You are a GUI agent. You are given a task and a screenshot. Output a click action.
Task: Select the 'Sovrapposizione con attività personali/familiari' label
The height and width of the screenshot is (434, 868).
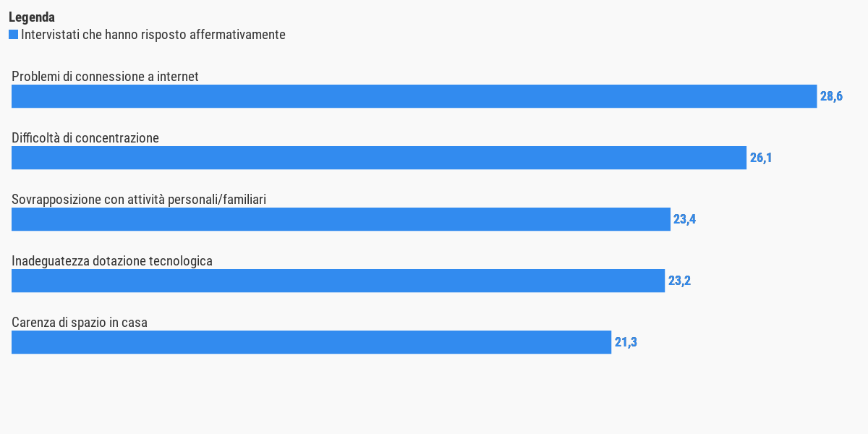coord(139,200)
